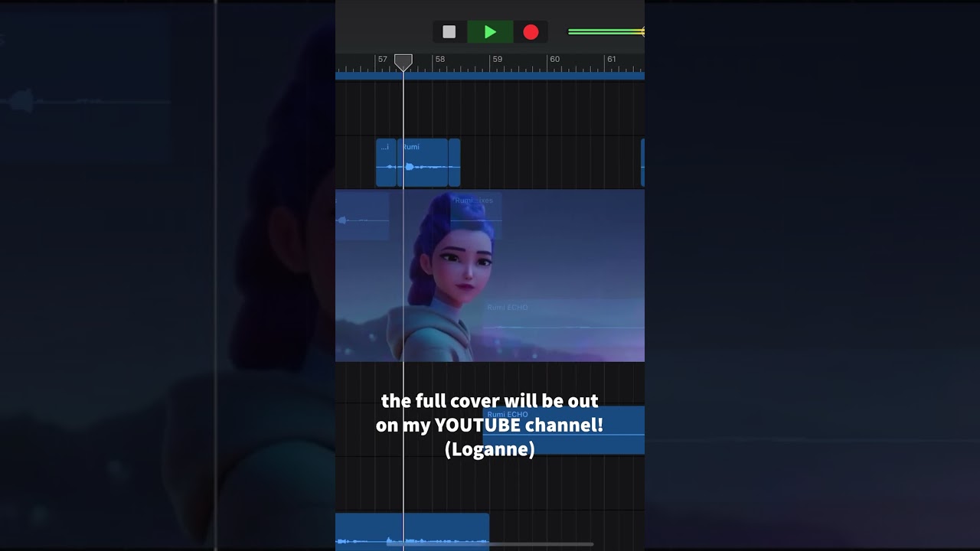Jump to bar 60 on the ruler

tap(555, 59)
